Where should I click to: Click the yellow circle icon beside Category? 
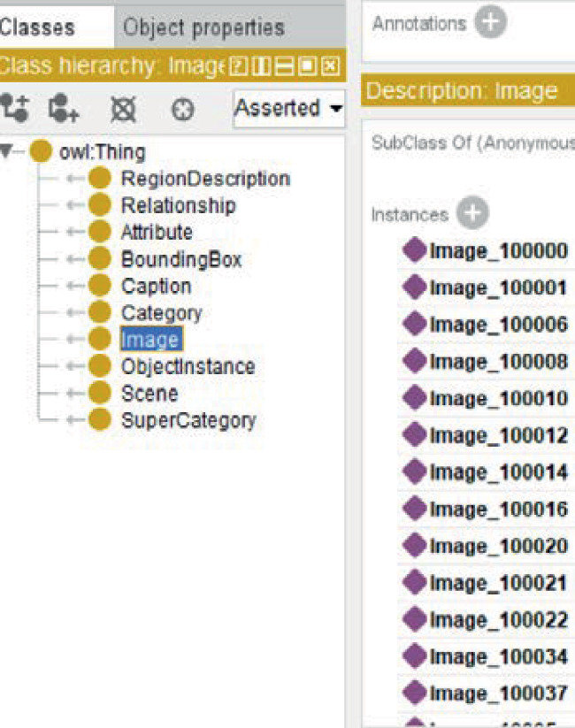99,311
